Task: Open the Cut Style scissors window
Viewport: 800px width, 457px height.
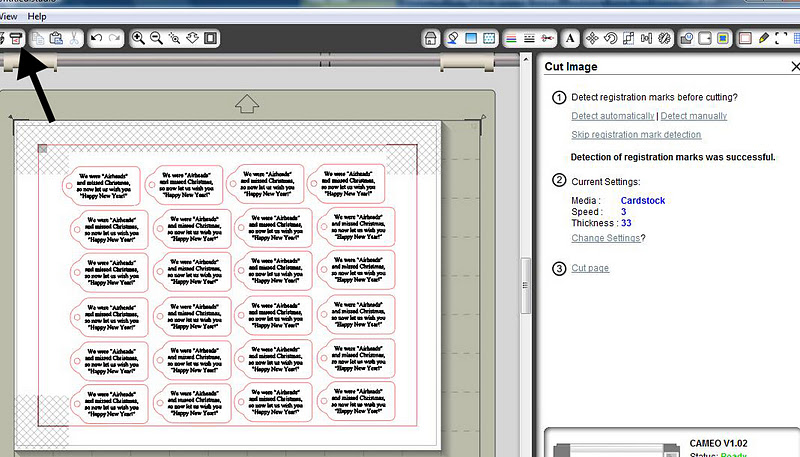Action: [x=547, y=38]
